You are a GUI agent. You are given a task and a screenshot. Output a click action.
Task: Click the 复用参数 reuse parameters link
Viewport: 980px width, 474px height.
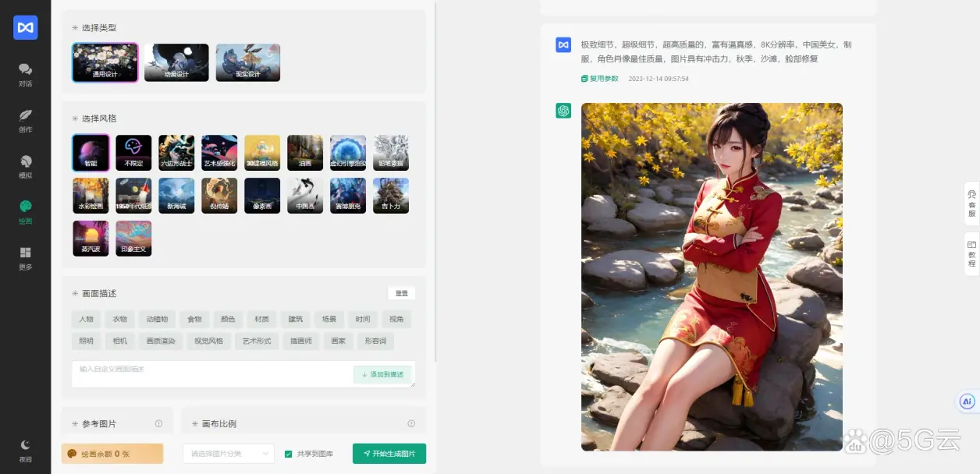tap(600, 79)
